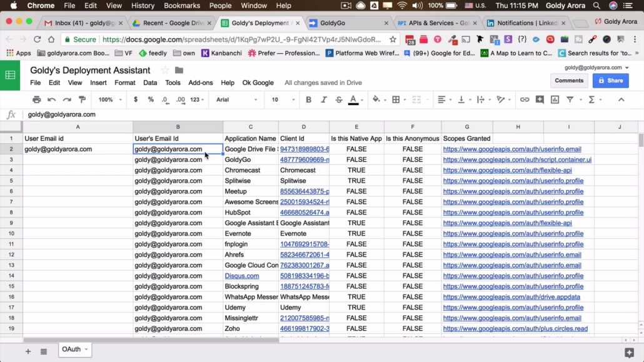Open the Add-ons menu
The height and width of the screenshot is (362, 644).
pyautogui.click(x=201, y=83)
